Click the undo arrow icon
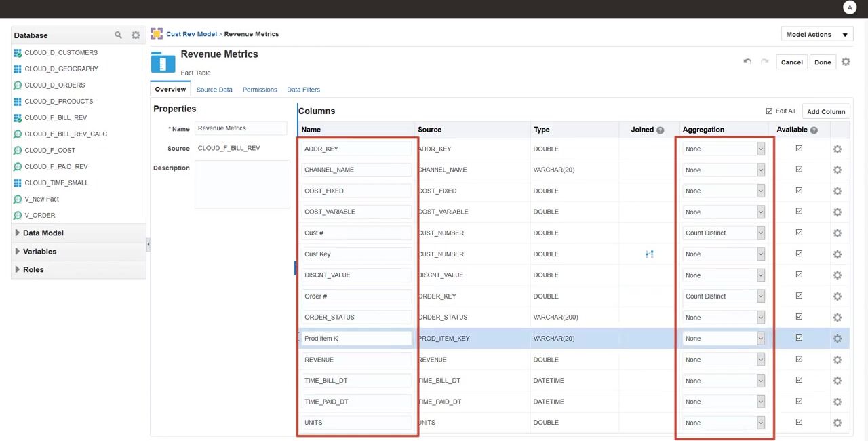The image size is (868, 441). [747, 62]
